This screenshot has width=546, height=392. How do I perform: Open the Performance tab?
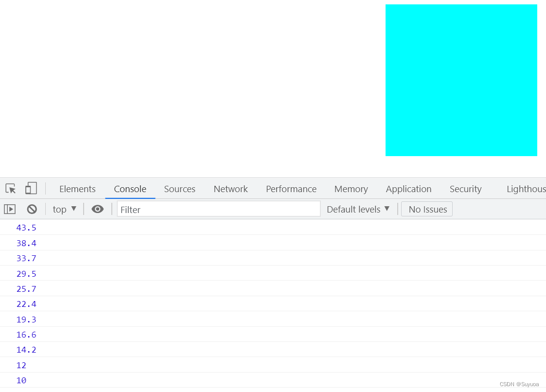tap(291, 189)
